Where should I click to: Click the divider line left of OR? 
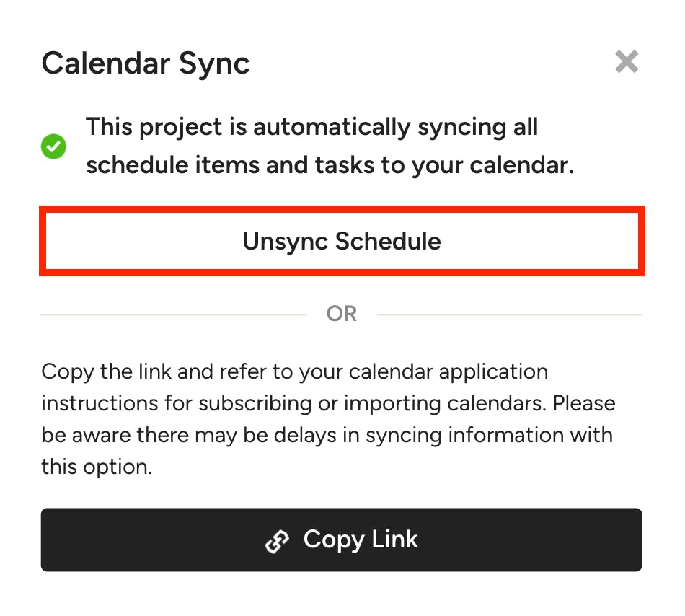173,314
